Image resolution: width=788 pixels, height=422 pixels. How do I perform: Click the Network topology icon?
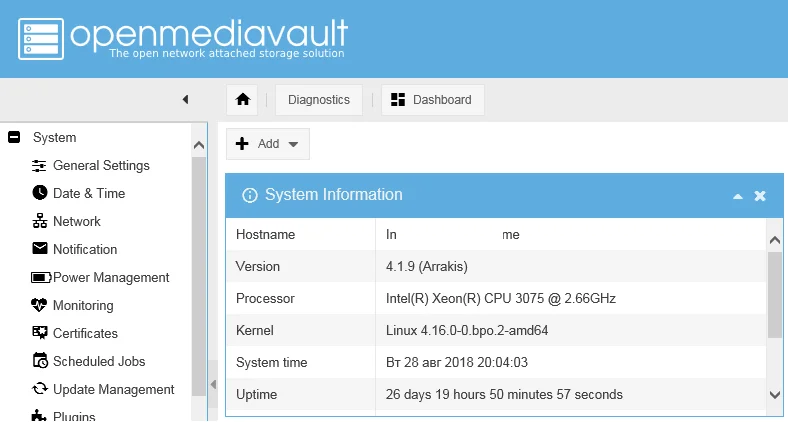[x=40, y=221]
